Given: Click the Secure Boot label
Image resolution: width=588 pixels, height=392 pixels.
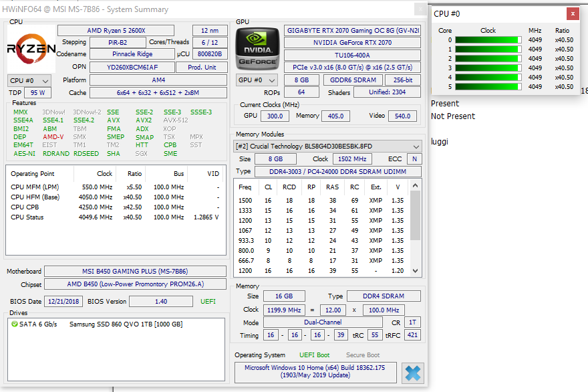Looking at the screenshot, I should click(363, 355).
